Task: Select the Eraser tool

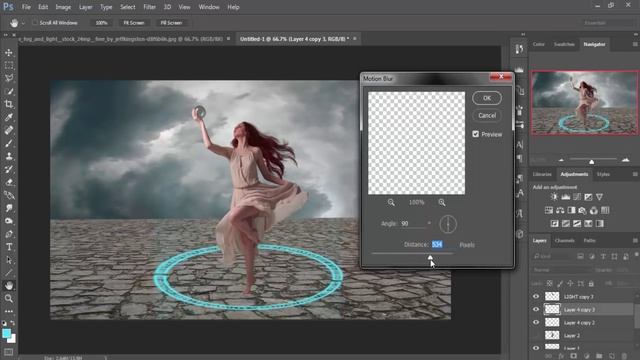Action: (9, 182)
